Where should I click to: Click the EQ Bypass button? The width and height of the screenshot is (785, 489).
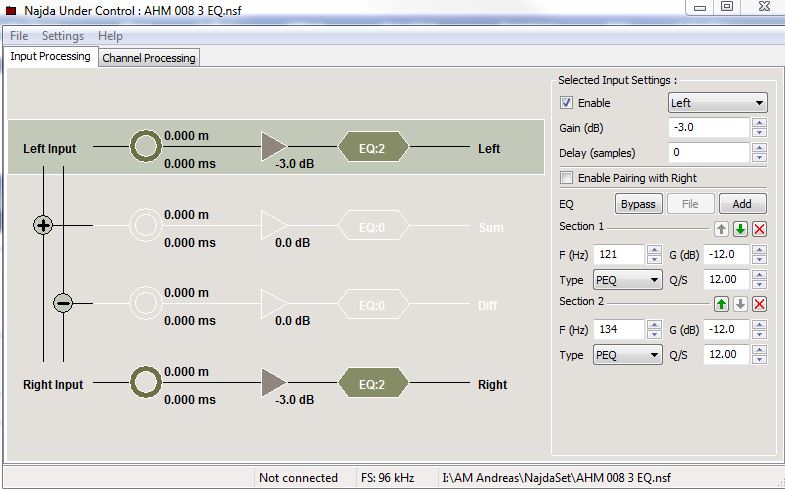pos(638,204)
